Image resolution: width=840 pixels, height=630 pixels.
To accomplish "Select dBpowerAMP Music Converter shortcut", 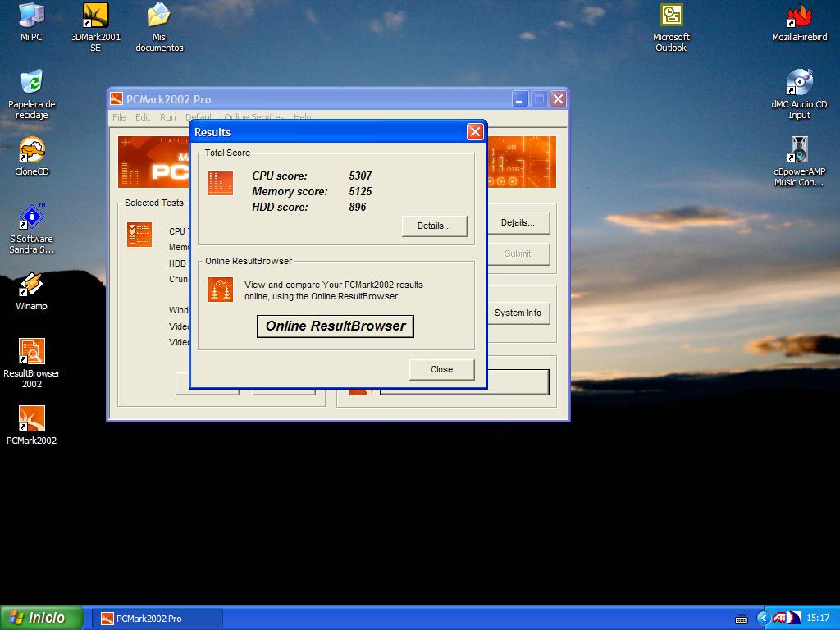I will (x=799, y=150).
